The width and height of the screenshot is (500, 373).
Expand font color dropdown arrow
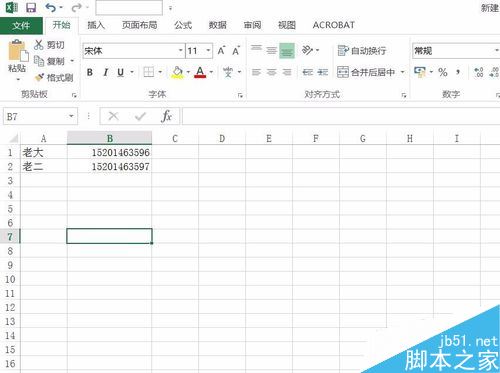[211, 72]
